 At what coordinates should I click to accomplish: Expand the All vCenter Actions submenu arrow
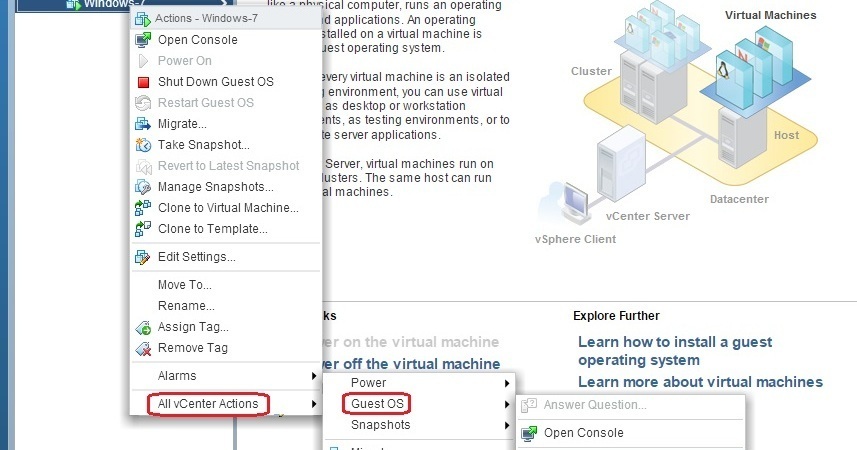coord(314,404)
